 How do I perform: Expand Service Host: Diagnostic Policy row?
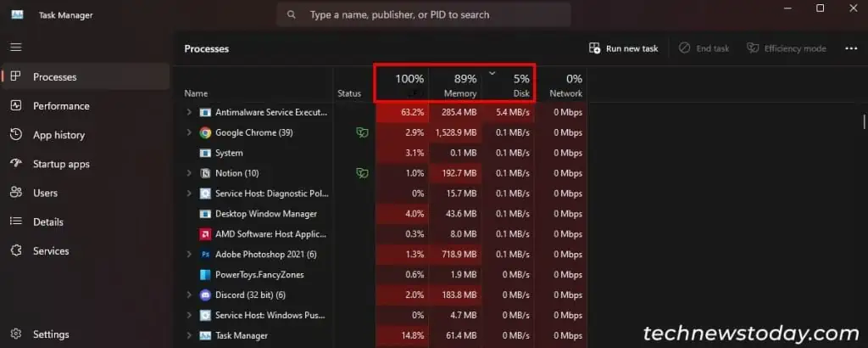click(x=189, y=194)
